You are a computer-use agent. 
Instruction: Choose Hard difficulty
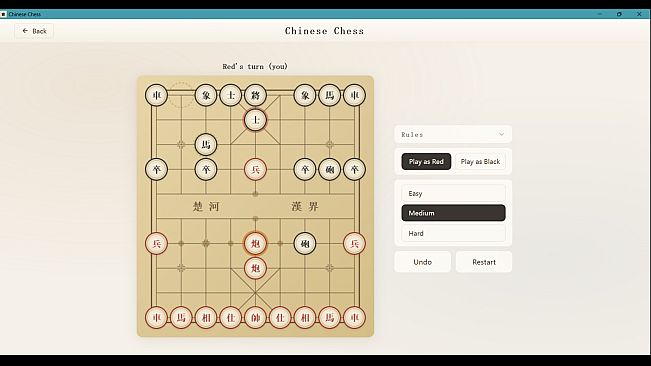453,233
